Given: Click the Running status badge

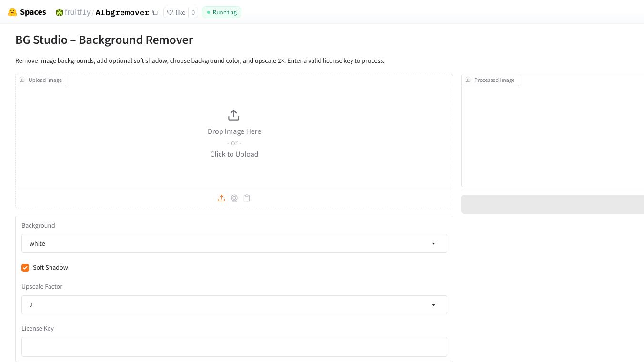Looking at the screenshot, I should tap(222, 12).
